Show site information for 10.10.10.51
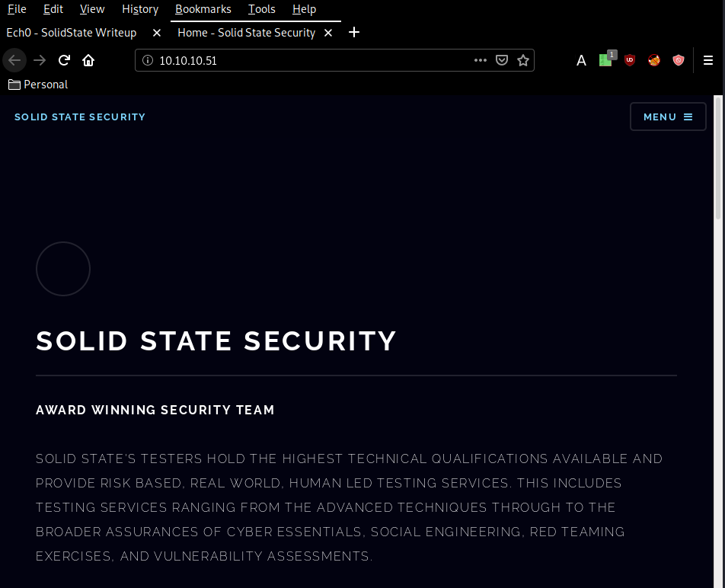Viewport: 725px width, 588px height. (148, 60)
